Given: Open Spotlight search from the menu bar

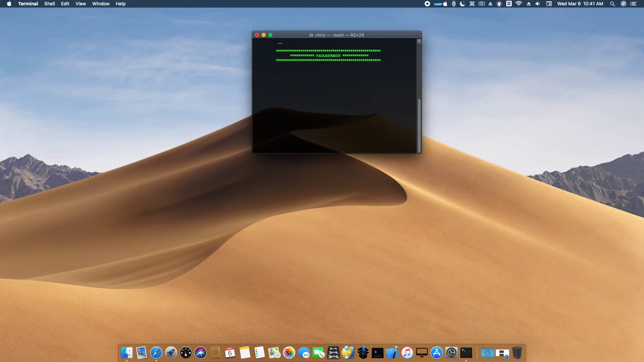Looking at the screenshot, I should [612, 4].
